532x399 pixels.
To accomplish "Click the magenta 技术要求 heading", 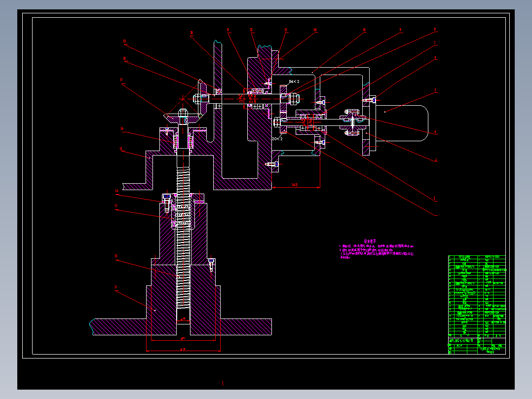I will pyautogui.click(x=370, y=241).
